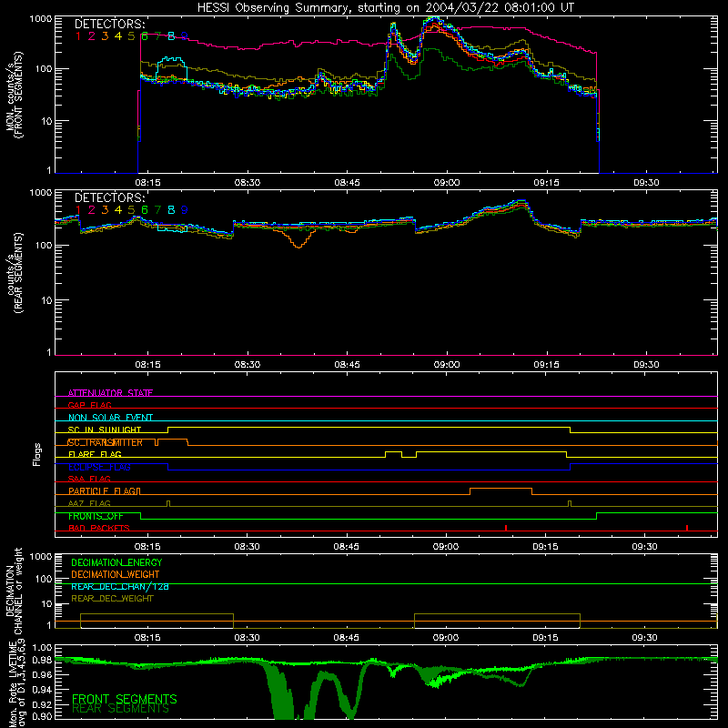Viewport: 728px width, 728px height.
Task: Click the DECIMATION CHANNEL or weight axis title
Action: [x=15, y=591]
